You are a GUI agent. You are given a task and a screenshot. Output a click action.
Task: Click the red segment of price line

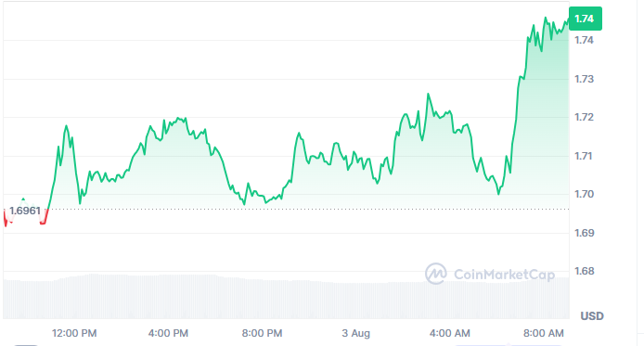pyautogui.click(x=6, y=218)
